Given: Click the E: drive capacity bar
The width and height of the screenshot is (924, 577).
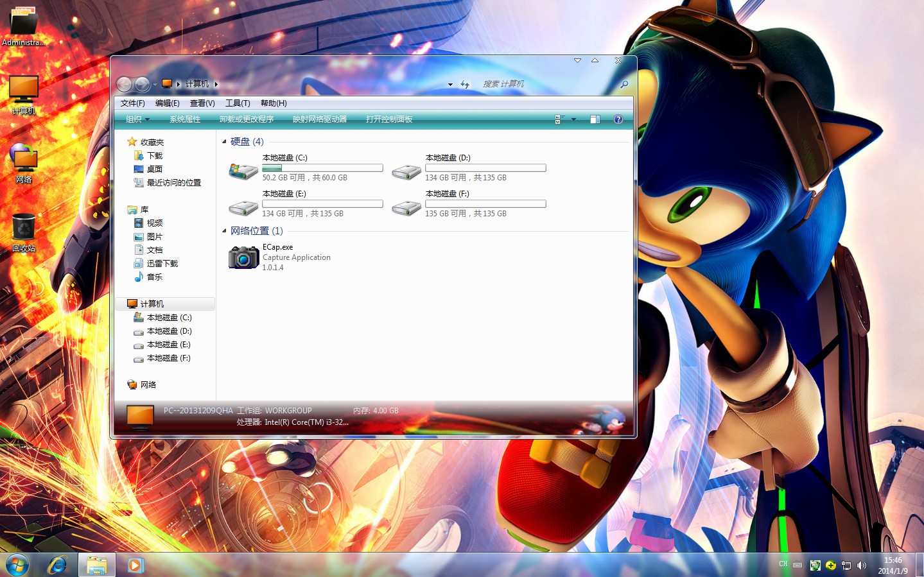Looking at the screenshot, I should point(322,203).
